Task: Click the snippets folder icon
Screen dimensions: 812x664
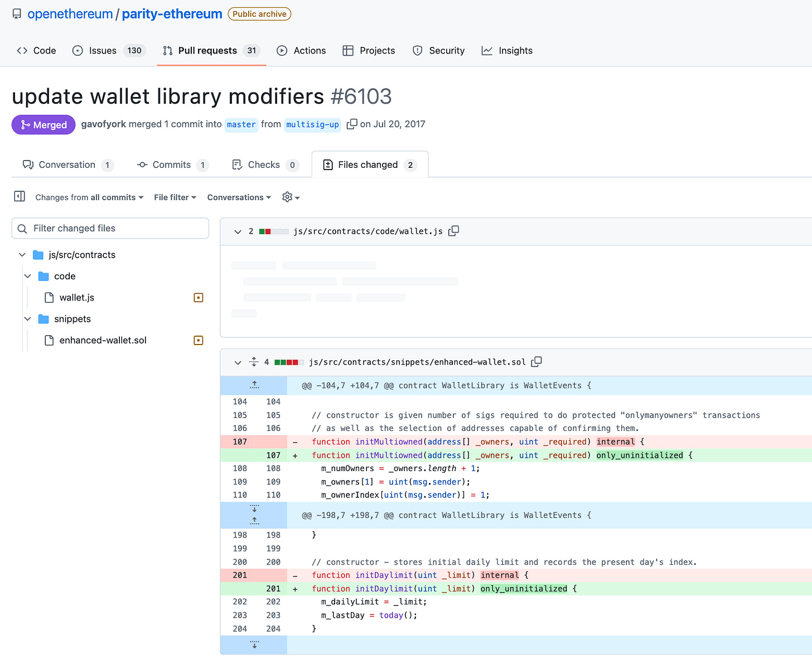Action: 43,319
